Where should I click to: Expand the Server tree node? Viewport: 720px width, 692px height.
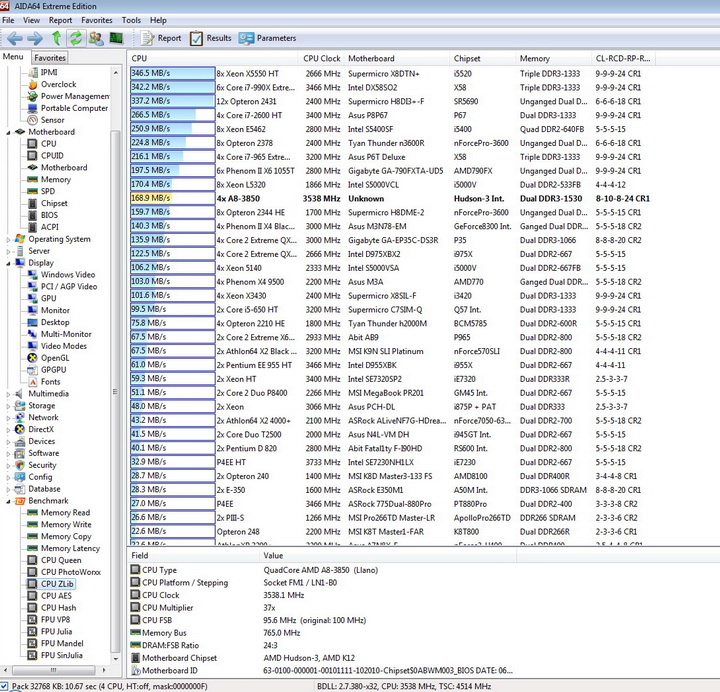[x=8, y=252]
